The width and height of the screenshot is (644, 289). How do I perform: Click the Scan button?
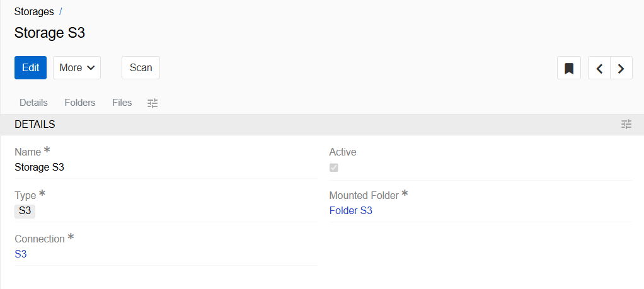tap(141, 68)
